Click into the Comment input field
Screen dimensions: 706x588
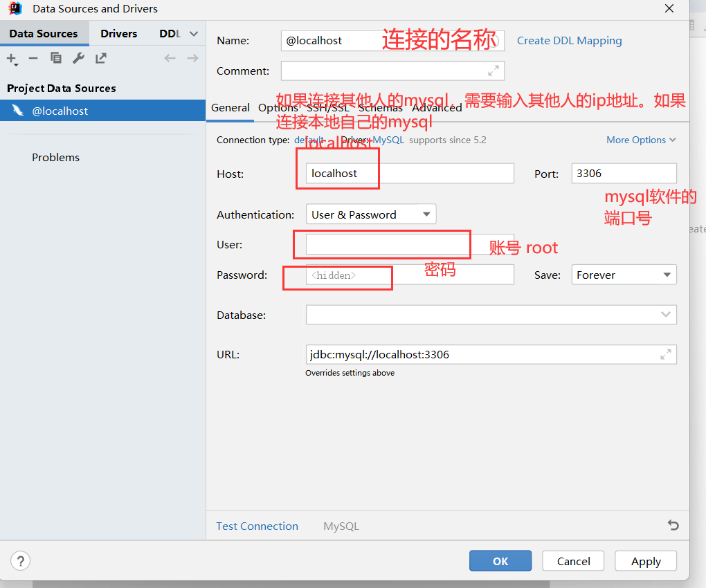[x=392, y=71]
